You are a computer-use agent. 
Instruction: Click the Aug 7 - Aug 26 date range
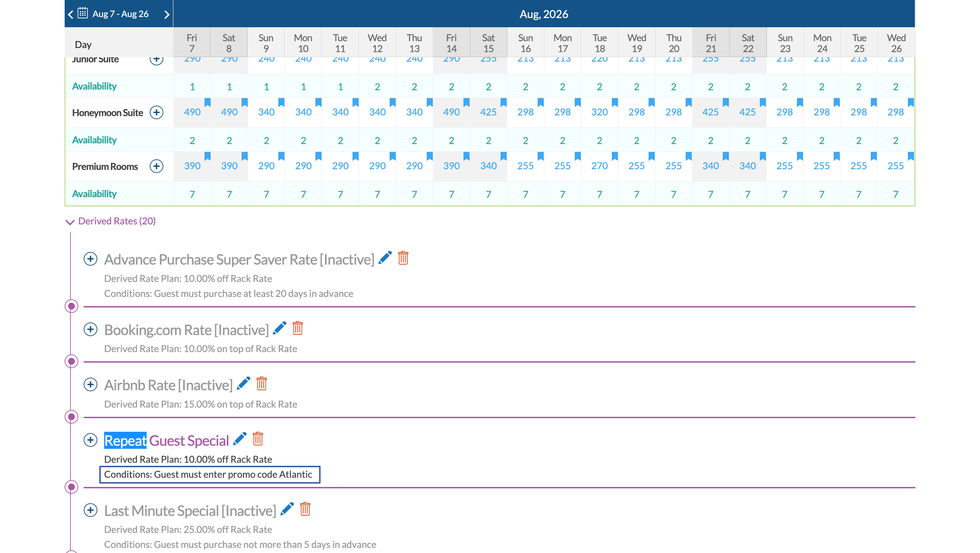click(x=120, y=14)
